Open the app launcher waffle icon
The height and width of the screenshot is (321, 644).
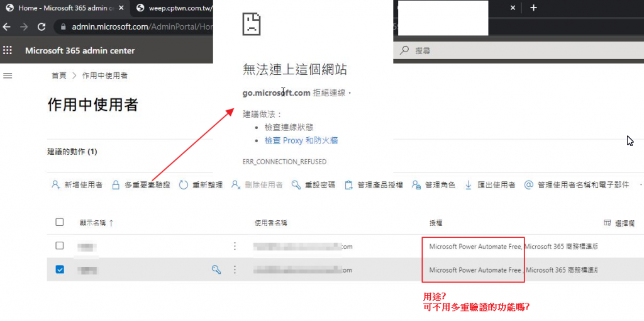(x=8, y=50)
